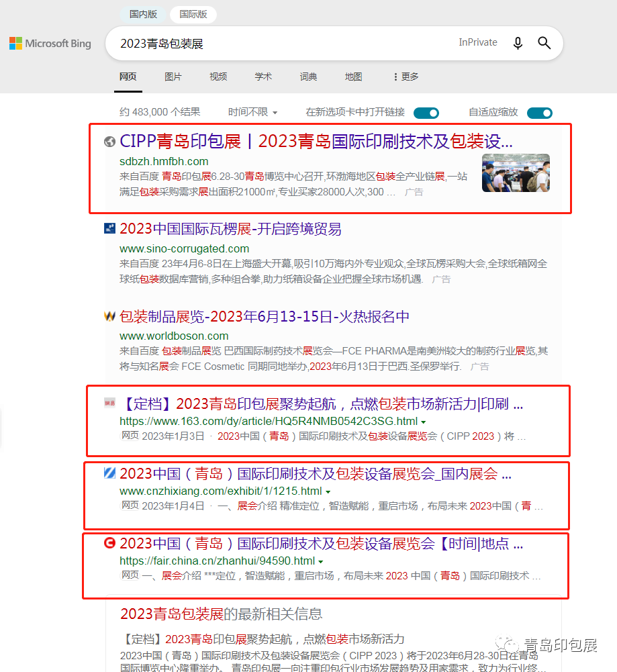Viewport: 617px width, 672px height.
Task: Open news item 【定档】2023青岛印包展聚势起航，点燃包装市场新活力
Action: [264, 639]
